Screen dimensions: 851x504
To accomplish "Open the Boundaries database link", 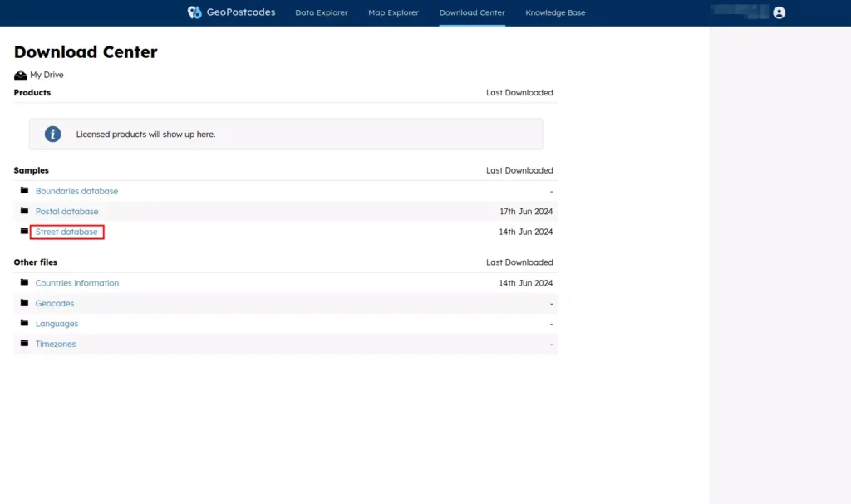I will coord(76,191).
